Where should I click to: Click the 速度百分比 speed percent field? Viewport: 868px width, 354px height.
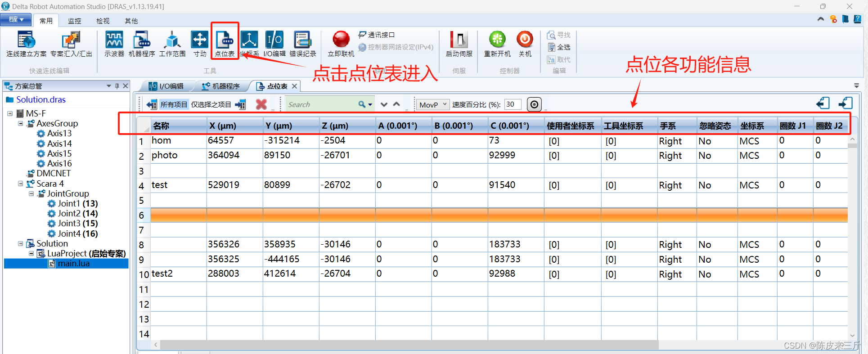coord(513,104)
